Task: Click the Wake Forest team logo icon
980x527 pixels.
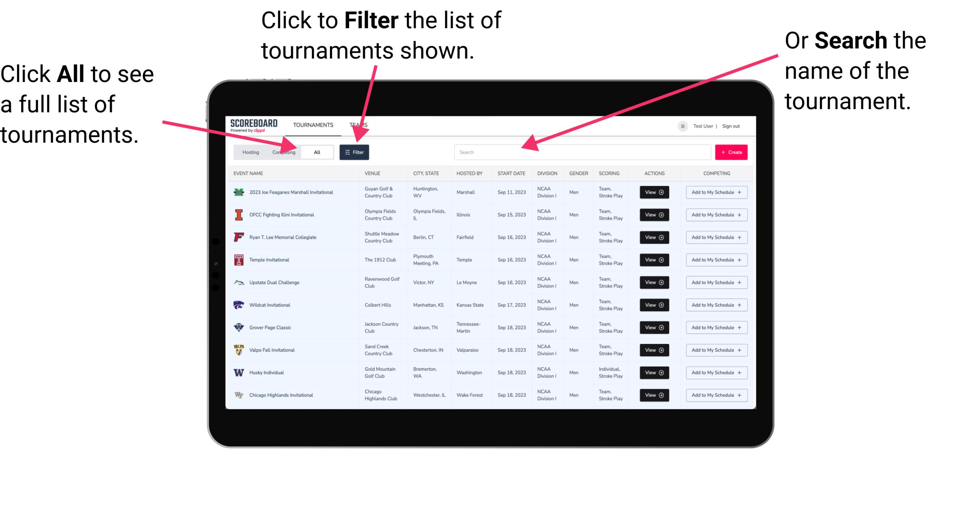Action: [239, 394]
